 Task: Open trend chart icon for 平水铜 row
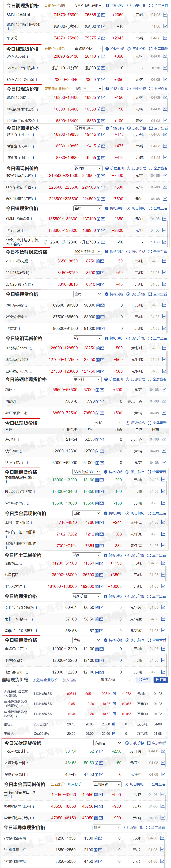165,38
